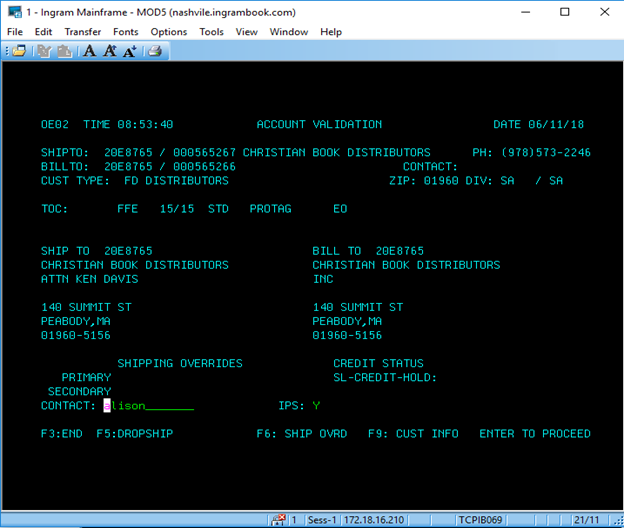The width and height of the screenshot is (624, 528).
Task: Click the toolbar drag handle grip
Action: [x=7, y=51]
